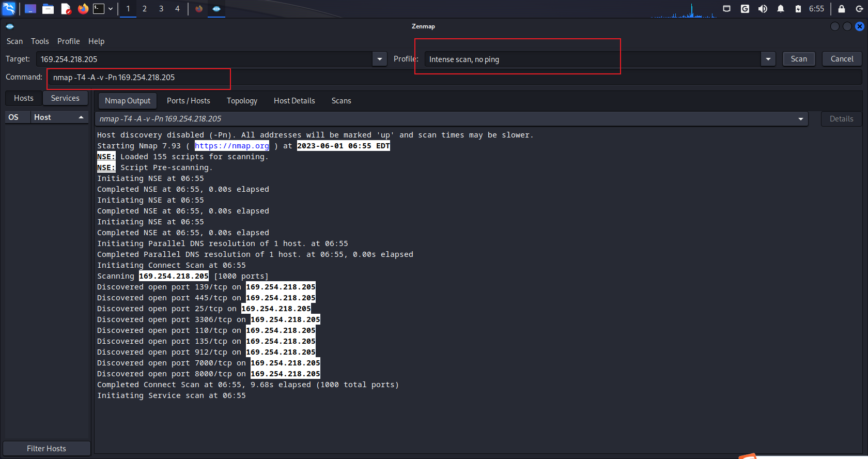Switch to the Host Details tab
The width and height of the screenshot is (868, 459).
[x=295, y=101]
